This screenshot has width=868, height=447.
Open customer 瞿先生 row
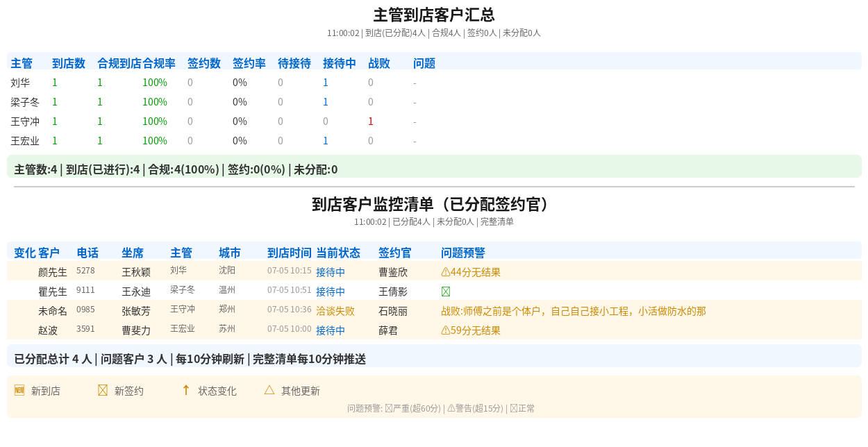(434, 291)
